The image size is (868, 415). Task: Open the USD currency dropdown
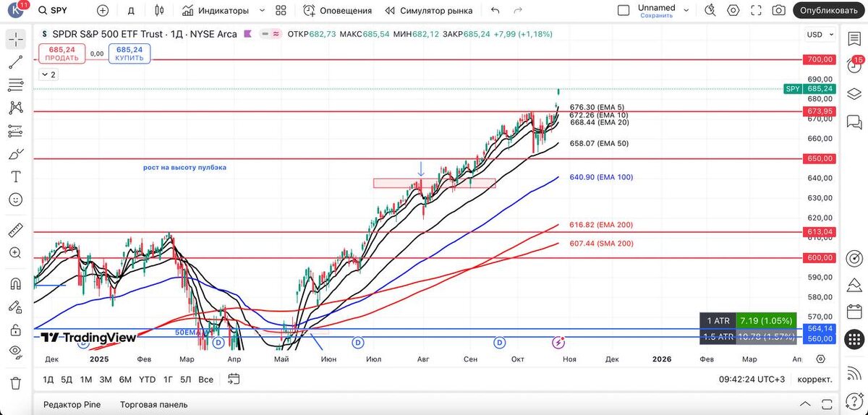coord(819,35)
